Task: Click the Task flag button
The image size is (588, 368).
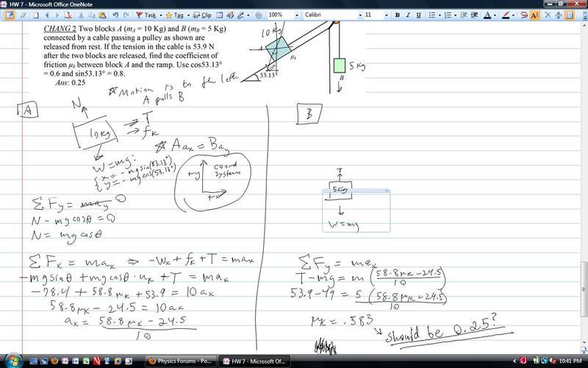Action: point(146,15)
